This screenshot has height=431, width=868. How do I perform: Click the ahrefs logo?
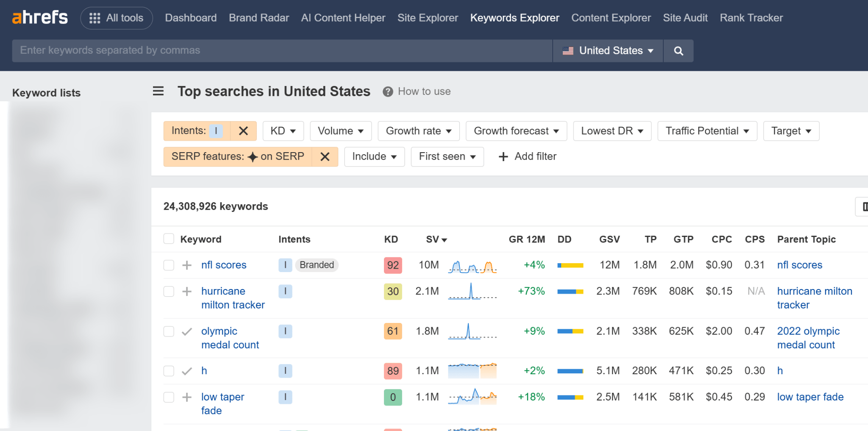pyautogui.click(x=39, y=17)
